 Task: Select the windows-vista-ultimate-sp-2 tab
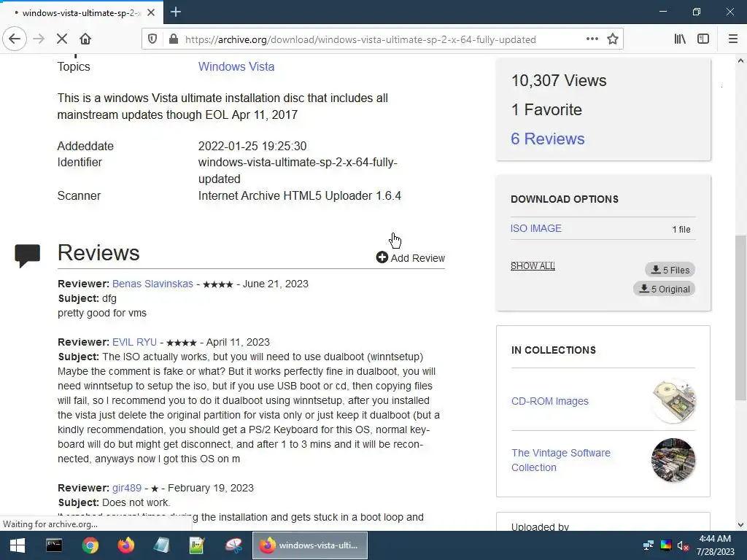pos(82,12)
